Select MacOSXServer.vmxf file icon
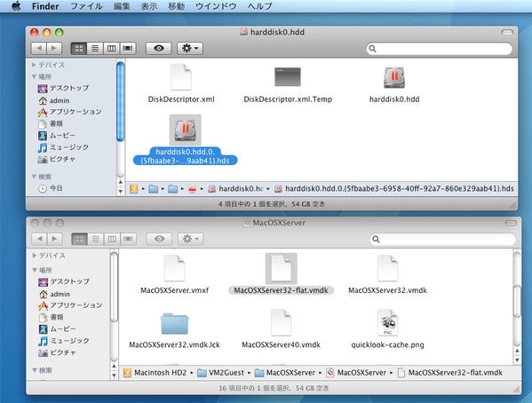 (174, 268)
